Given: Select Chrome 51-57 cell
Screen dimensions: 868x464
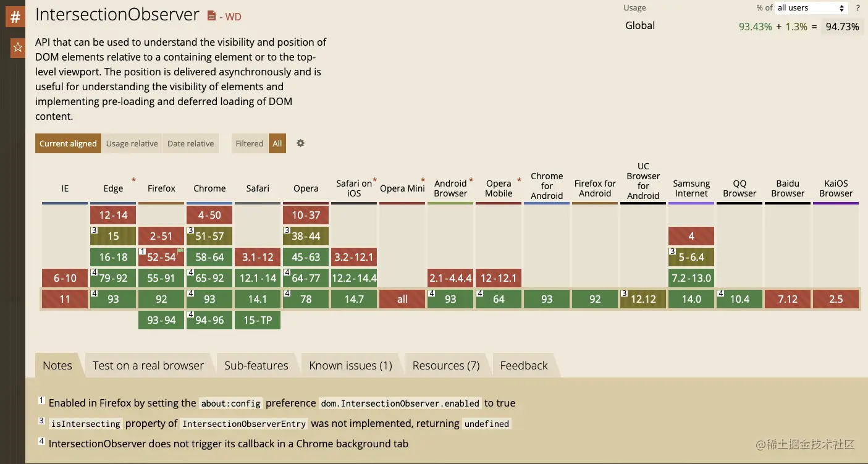Looking at the screenshot, I should point(209,236).
